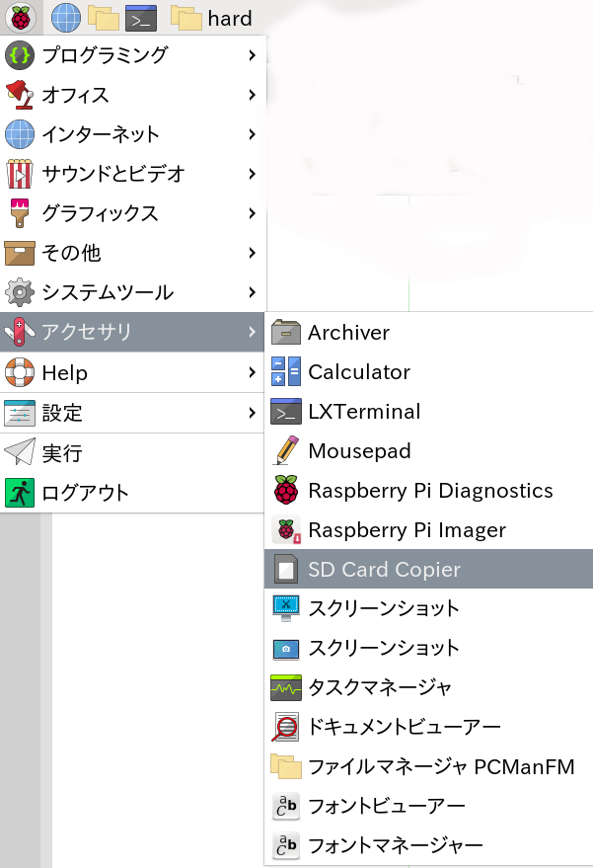
Task: Click the タスクマネージャ label text
Action: (380, 687)
